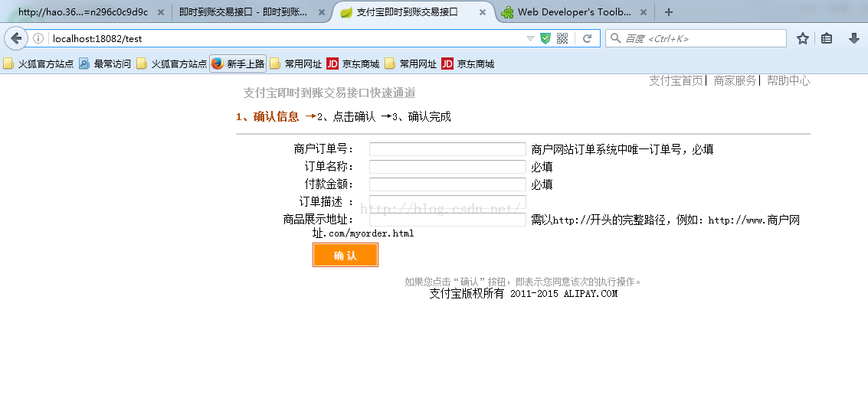This screenshot has height=401, width=868.
Task: Click the 商户订单号 input field
Action: point(447,149)
